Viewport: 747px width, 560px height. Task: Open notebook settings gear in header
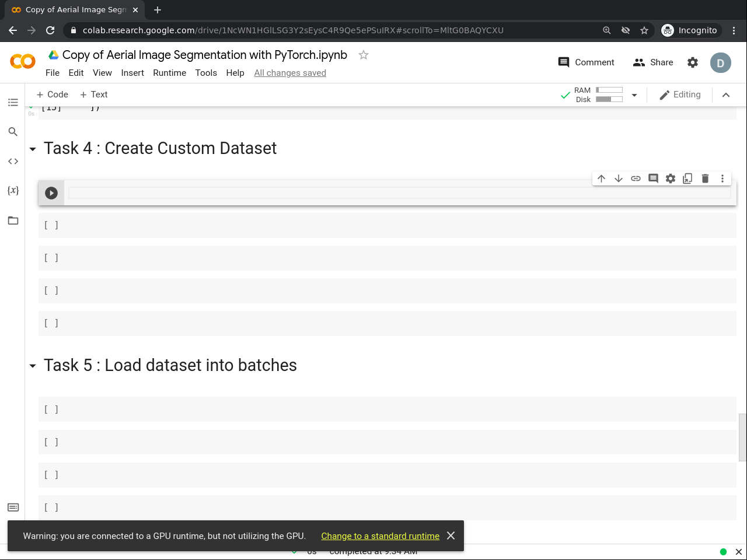point(693,62)
